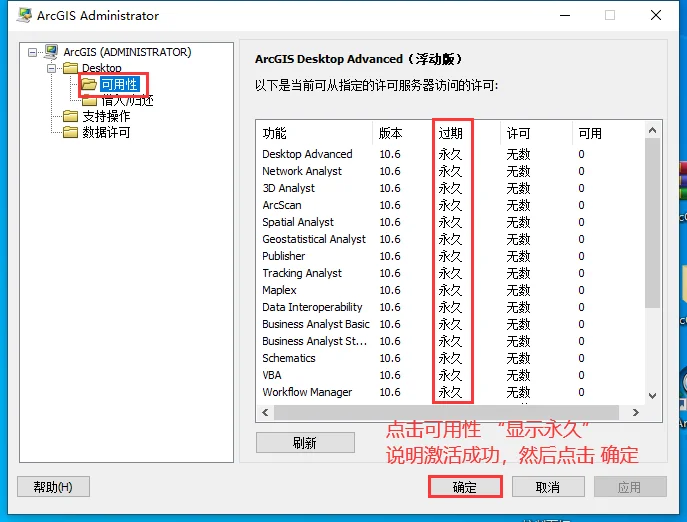Select the Publisher row
Viewport: 687px width, 522px height.
[x=451, y=256]
